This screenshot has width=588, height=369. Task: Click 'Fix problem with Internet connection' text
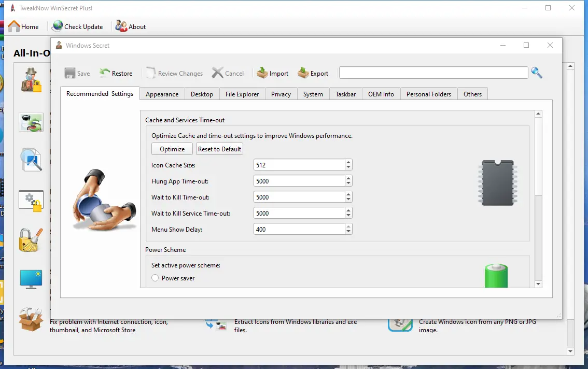click(109, 326)
